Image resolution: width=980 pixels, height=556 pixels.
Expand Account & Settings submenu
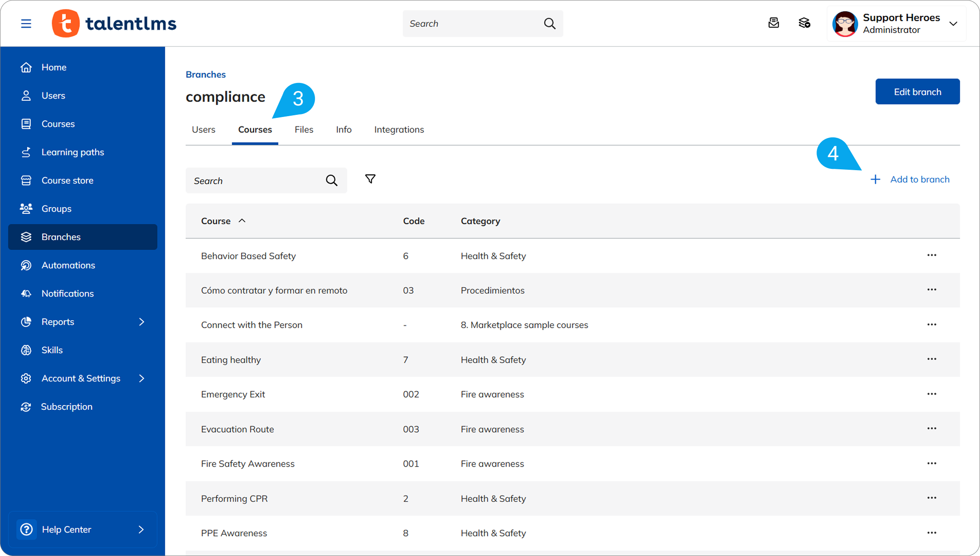[142, 378]
